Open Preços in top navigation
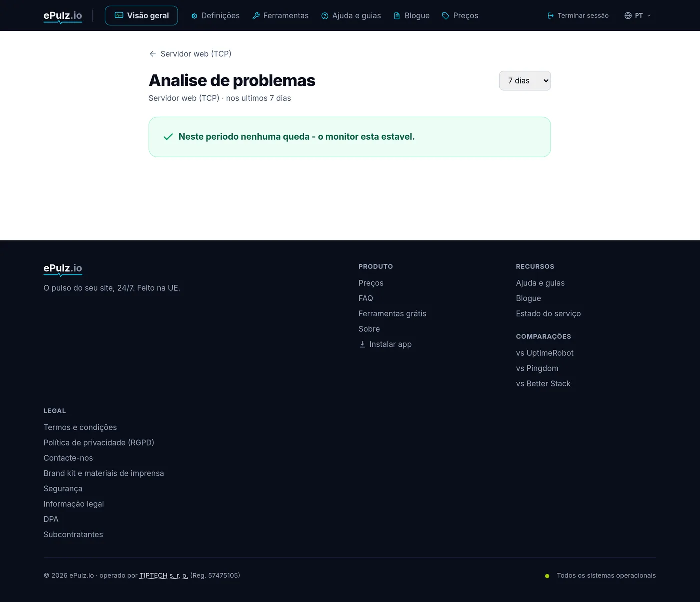This screenshot has width=700, height=602. [x=460, y=16]
